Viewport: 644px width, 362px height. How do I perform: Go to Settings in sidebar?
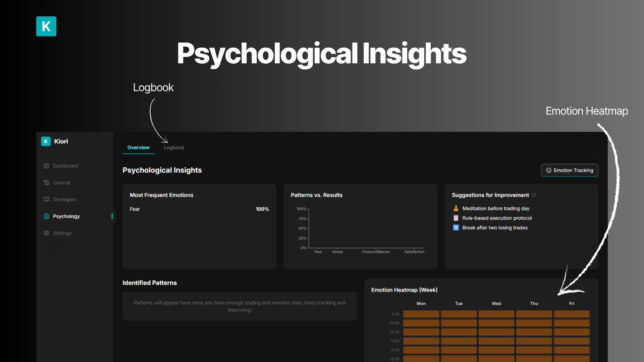coord(62,233)
